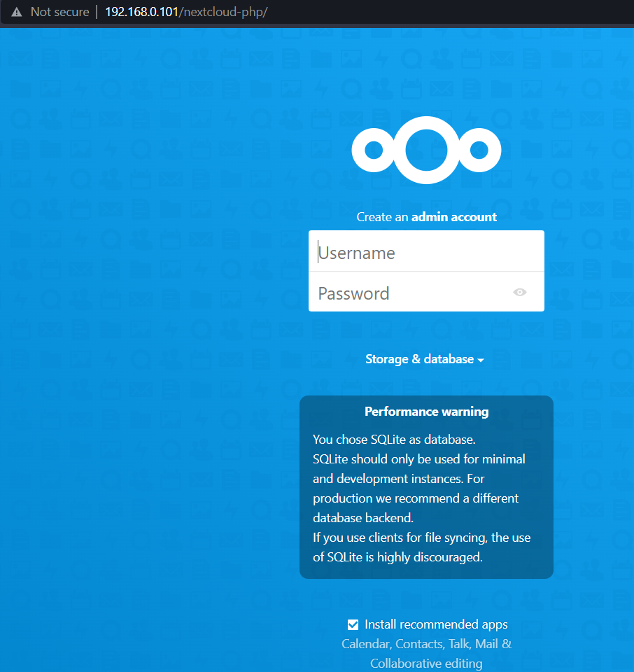Click 'of SQLite is highly discouraged.' line
Screen dimensions: 634x672
click(397, 556)
